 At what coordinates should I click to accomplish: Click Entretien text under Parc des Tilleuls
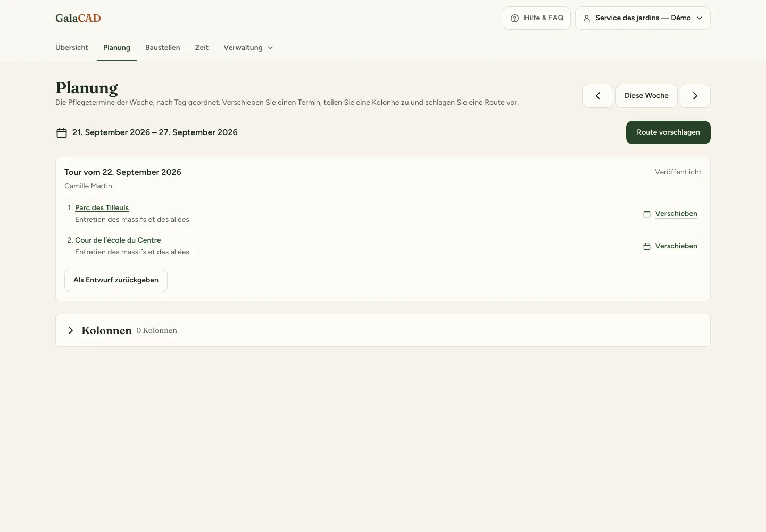[x=132, y=220]
